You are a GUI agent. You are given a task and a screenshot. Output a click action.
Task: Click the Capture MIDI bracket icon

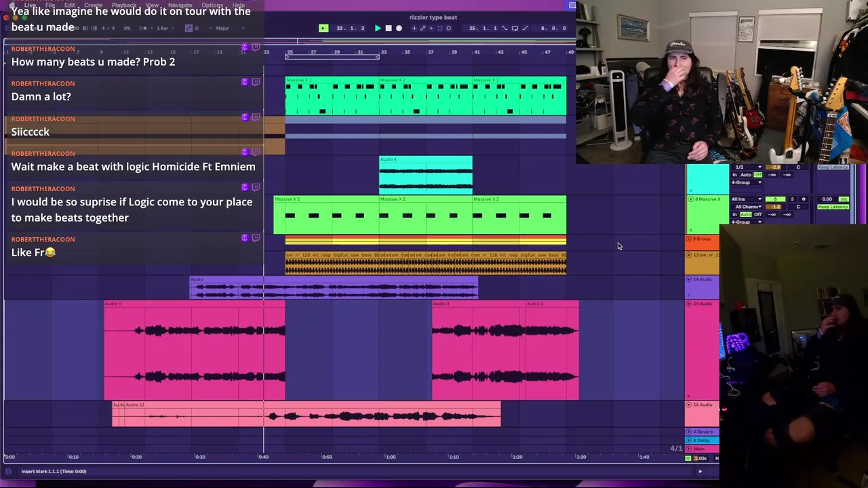(x=440, y=28)
